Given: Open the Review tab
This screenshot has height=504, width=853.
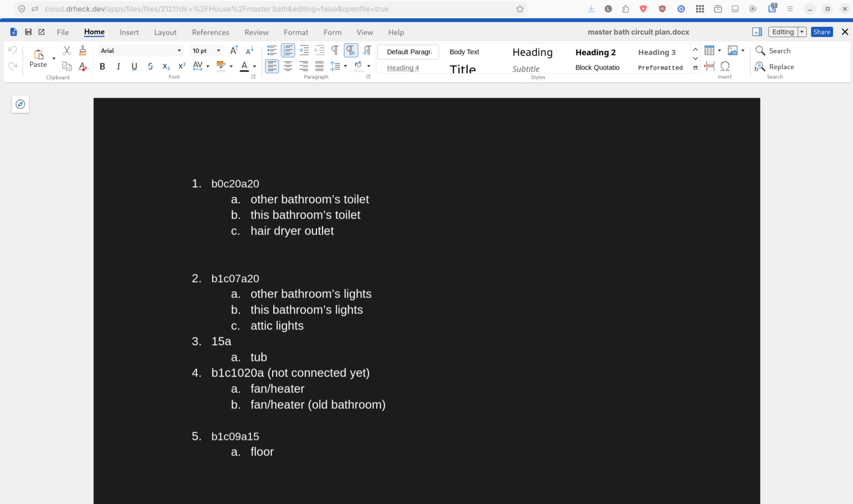Looking at the screenshot, I should [256, 32].
